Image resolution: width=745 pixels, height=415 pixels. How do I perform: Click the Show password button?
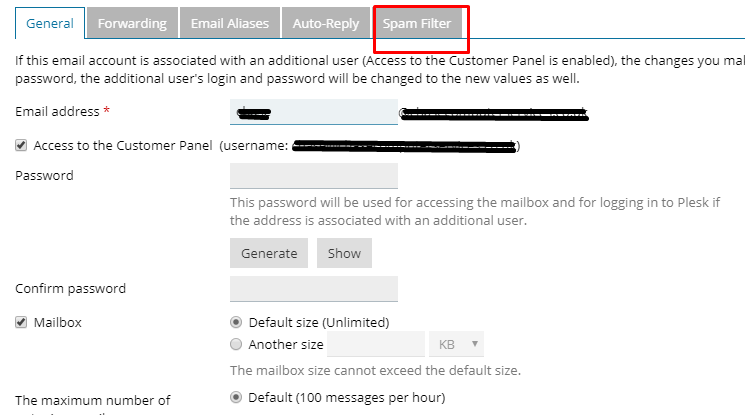click(344, 253)
